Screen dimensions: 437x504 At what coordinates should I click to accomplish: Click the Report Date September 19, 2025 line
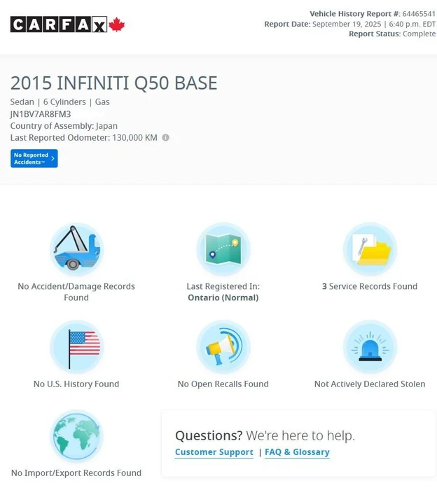click(x=350, y=24)
